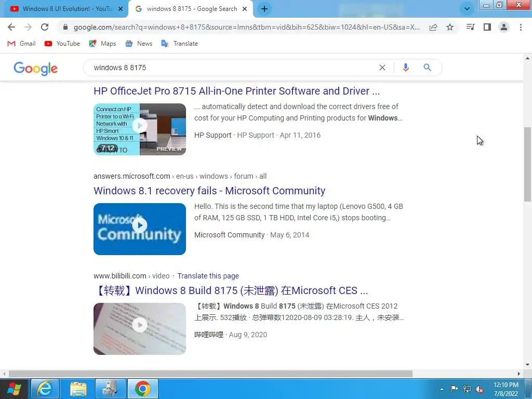This screenshot has width=532, height=399.
Task: Open the network tray icon
Action: click(467, 389)
